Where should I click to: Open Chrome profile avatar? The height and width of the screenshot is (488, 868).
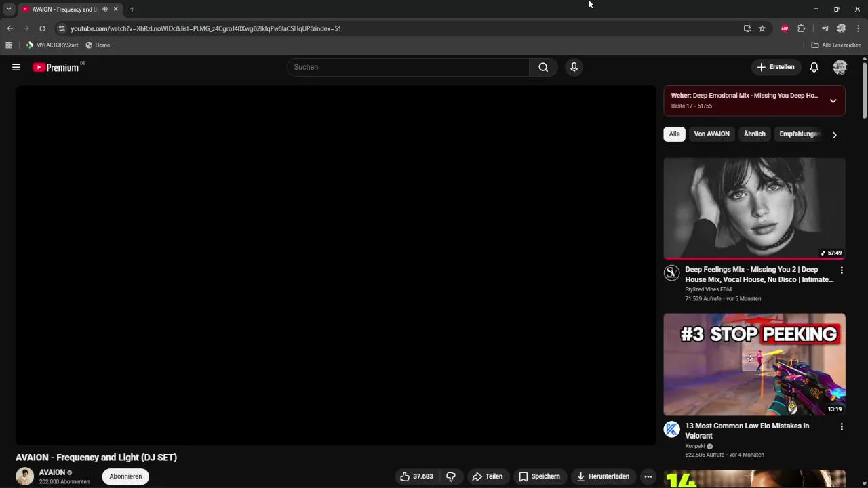point(842,28)
